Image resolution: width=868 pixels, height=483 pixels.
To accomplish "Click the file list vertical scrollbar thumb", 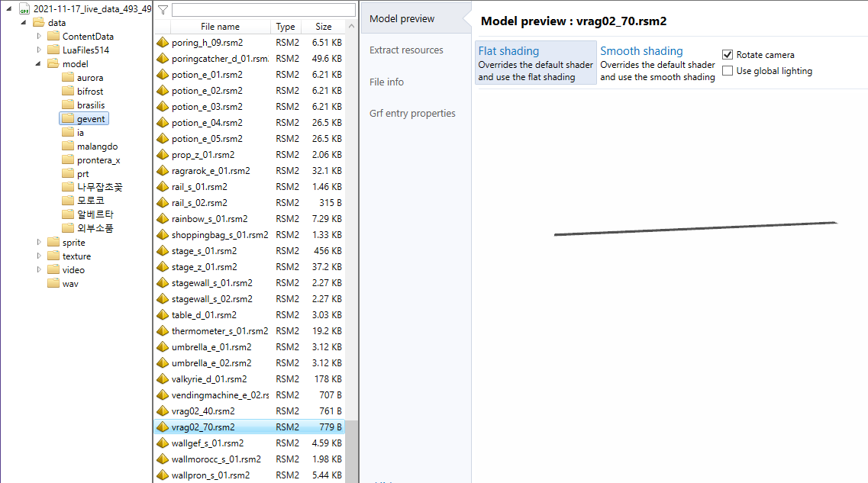I will 351,452.
